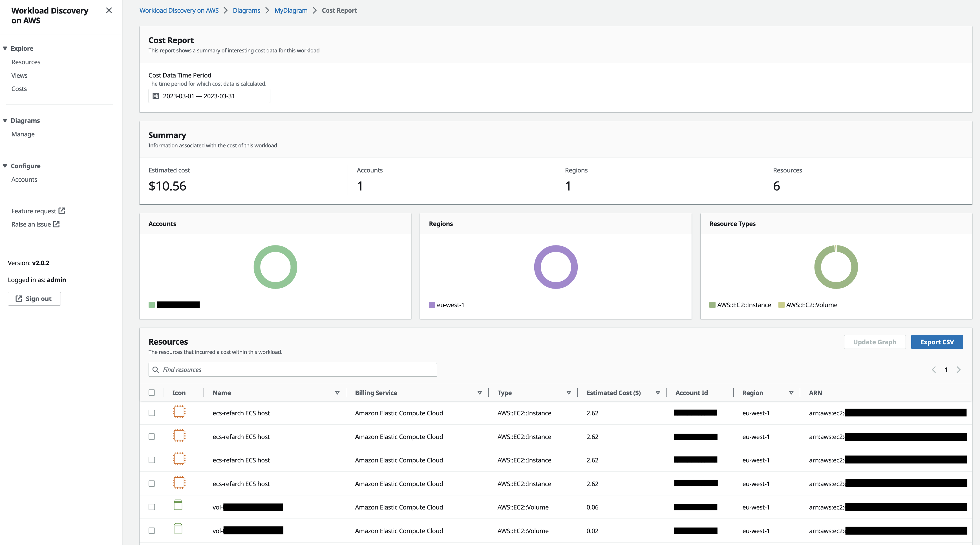Click the Export CSV button
The image size is (980, 545).
tap(937, 342)
